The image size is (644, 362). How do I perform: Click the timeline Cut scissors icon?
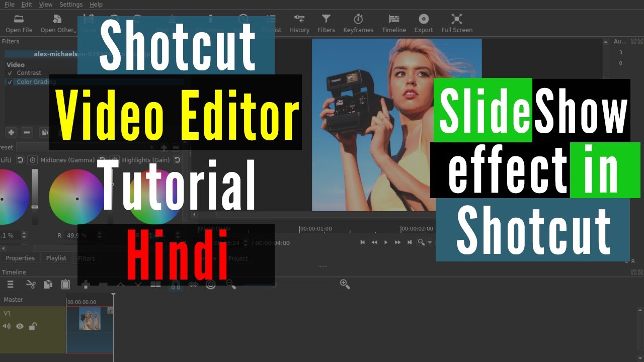(x=31, y=285)
